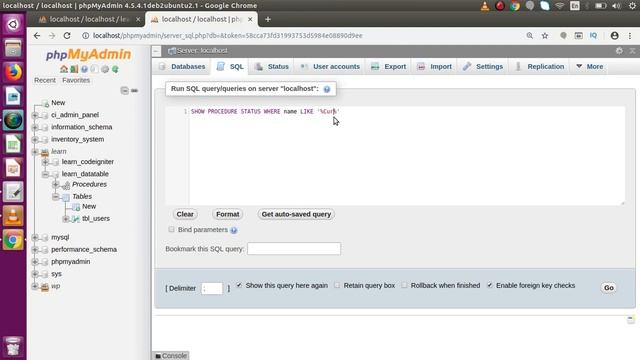Viewport: 640px width, 360px height.
Task: Expand learn_codeigniter database node
Action: [45, 162]
